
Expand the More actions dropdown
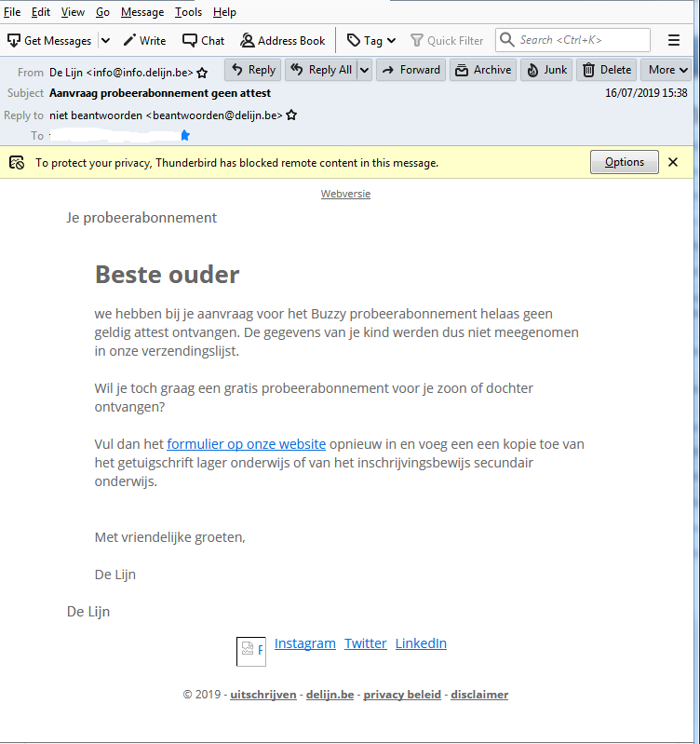(x=666, y=70)
